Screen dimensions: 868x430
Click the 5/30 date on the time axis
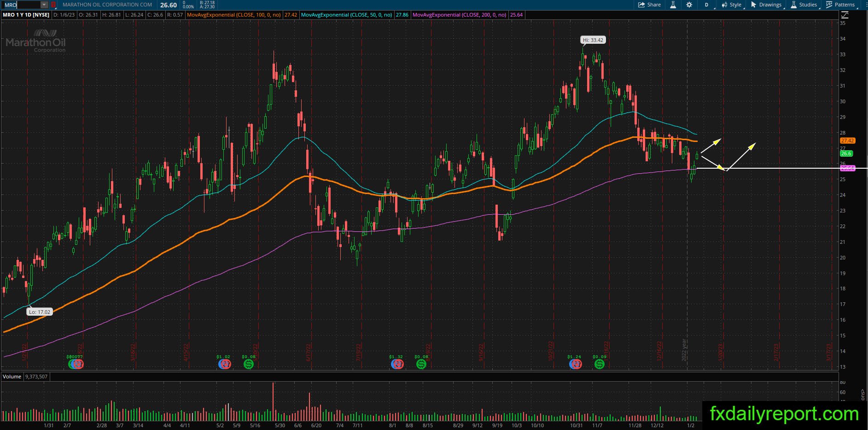pos(280,425)
